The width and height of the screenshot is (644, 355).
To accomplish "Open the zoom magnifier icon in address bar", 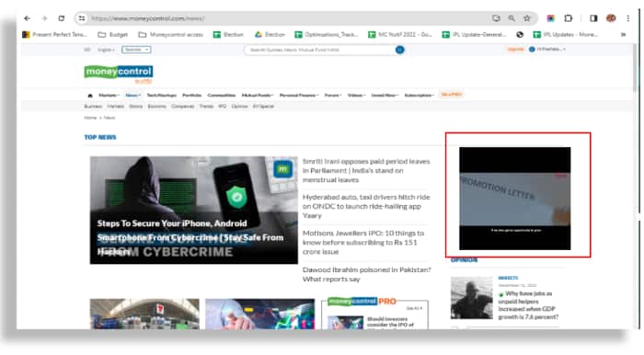I will 512,18.
